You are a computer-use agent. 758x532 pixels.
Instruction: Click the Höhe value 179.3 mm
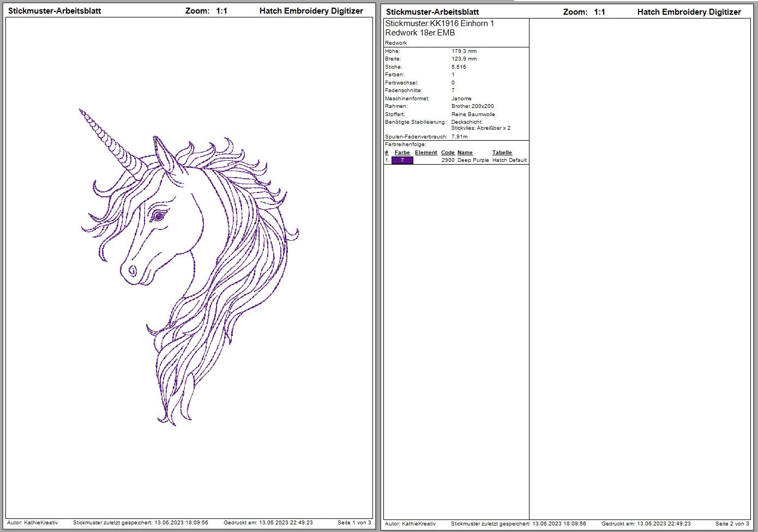point(464,51)
